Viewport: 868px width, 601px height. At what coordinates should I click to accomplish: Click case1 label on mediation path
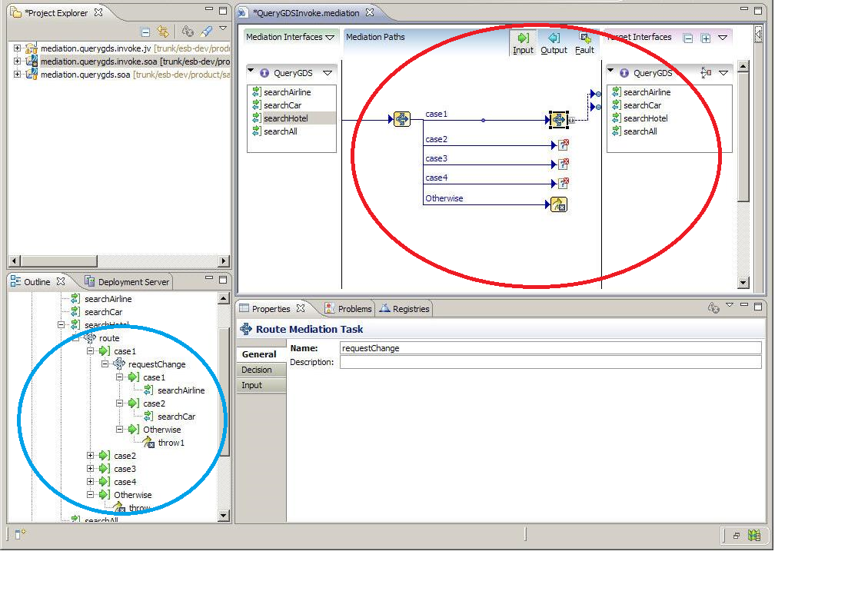[x=436, y=114]
